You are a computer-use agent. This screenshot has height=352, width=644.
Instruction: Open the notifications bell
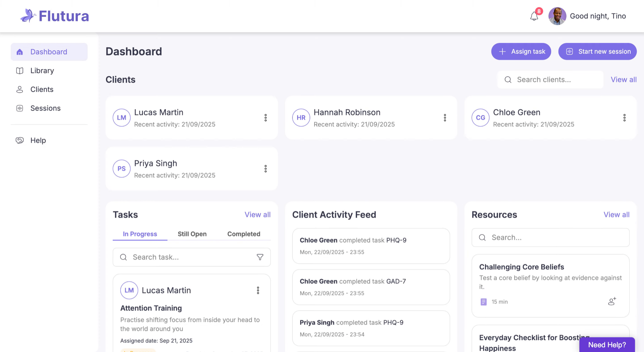tap(534, 16)
